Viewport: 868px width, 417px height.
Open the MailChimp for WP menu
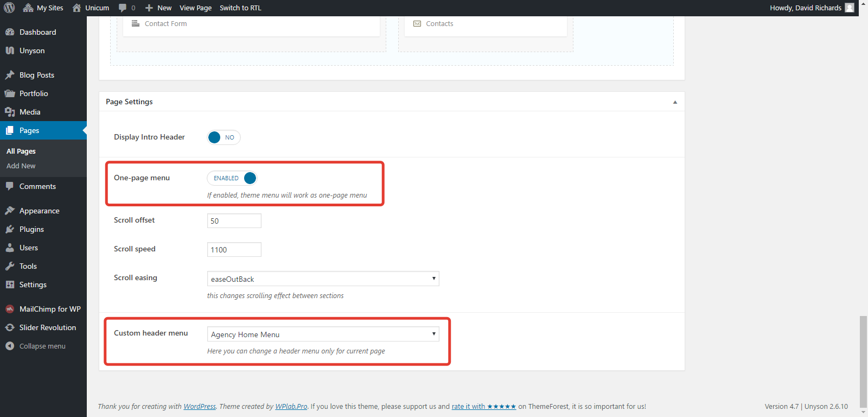pos(43,309)
